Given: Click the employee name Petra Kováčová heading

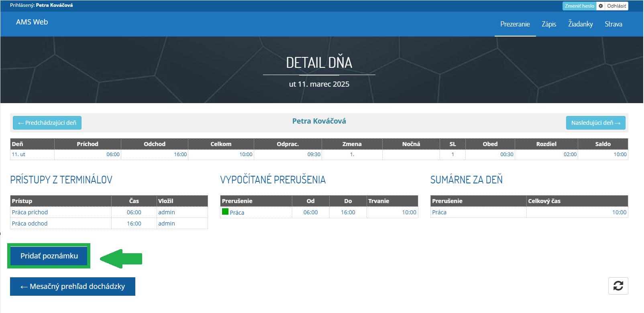Looking at the screenshot, I should (319, 121).
